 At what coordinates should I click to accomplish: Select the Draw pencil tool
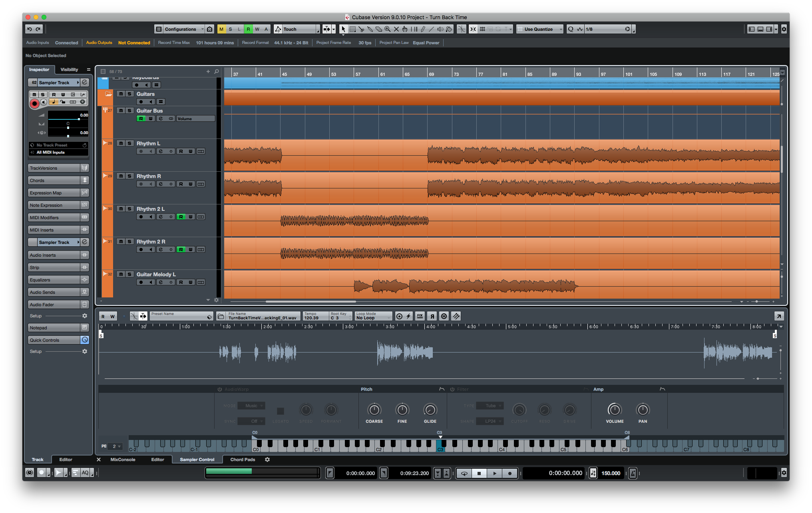[x=423, y=29]
